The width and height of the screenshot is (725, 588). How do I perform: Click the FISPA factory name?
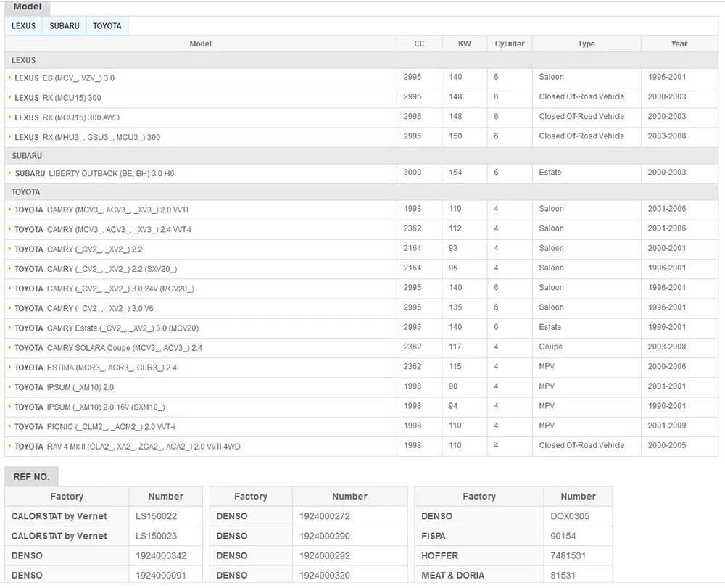434,537
